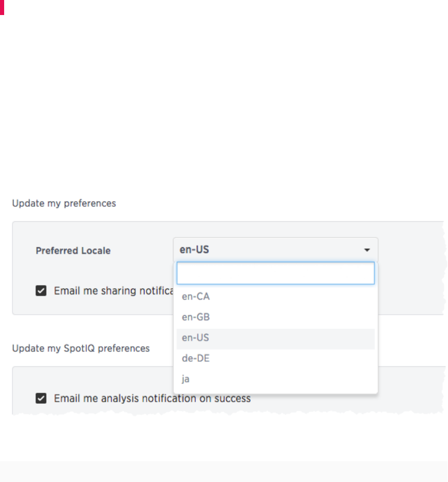Click the 'Email me analysis notification on success' label
This screenshot has width=448, height=482.
[152, 399]
